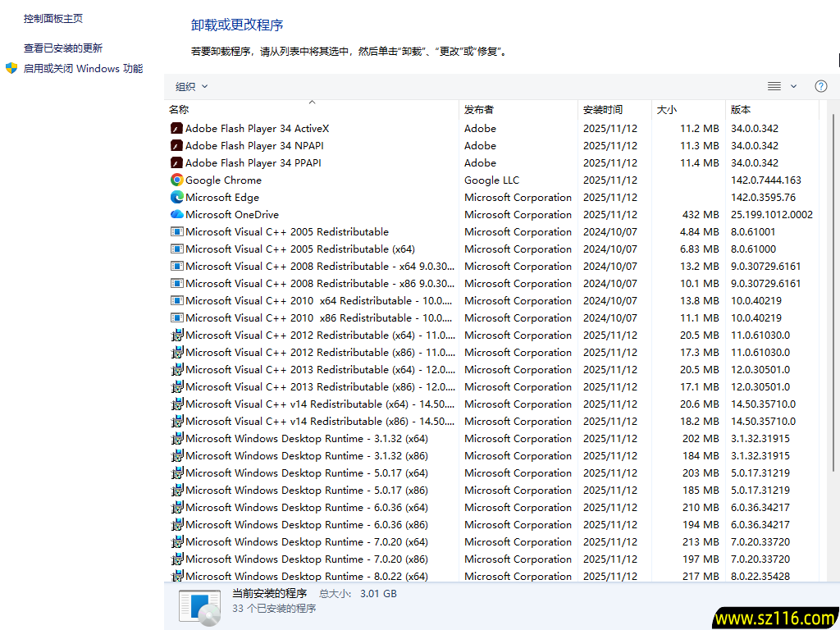Open 控制面板主页 link
This screenshot has width=840, height=630.
click(52, 18)
